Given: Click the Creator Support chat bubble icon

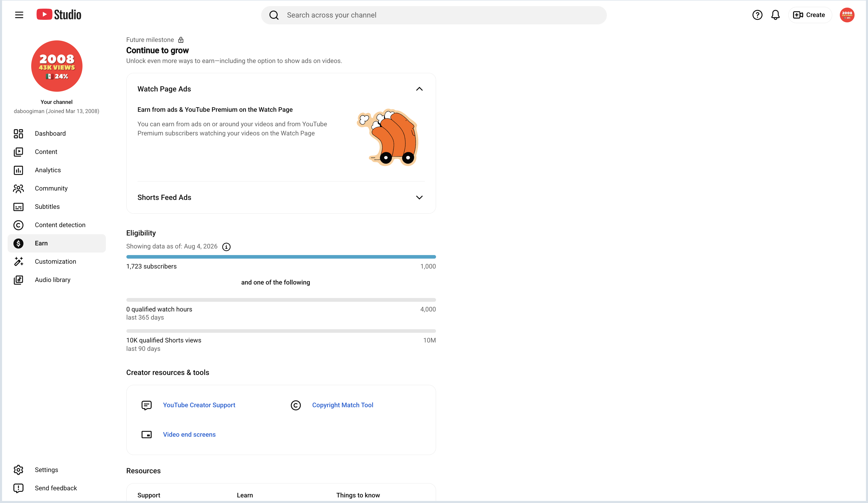Looking at the screenshot, I should pos(146,405).
